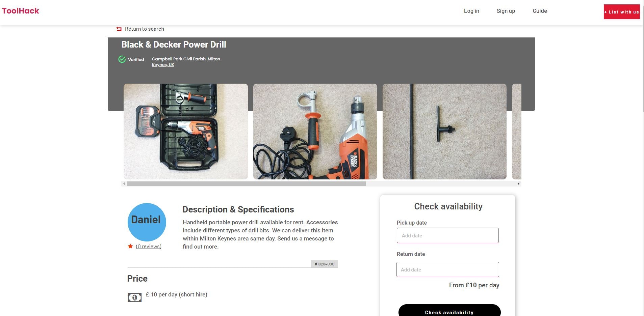The image size is (644, 316).
Task: Click the Return date field
Action: [447, 269]
